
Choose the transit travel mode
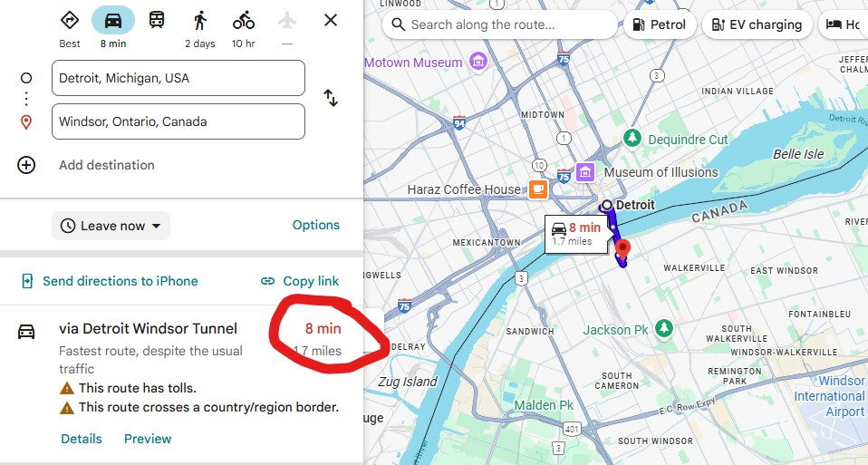pyautogui.click(x=157, y=21)
